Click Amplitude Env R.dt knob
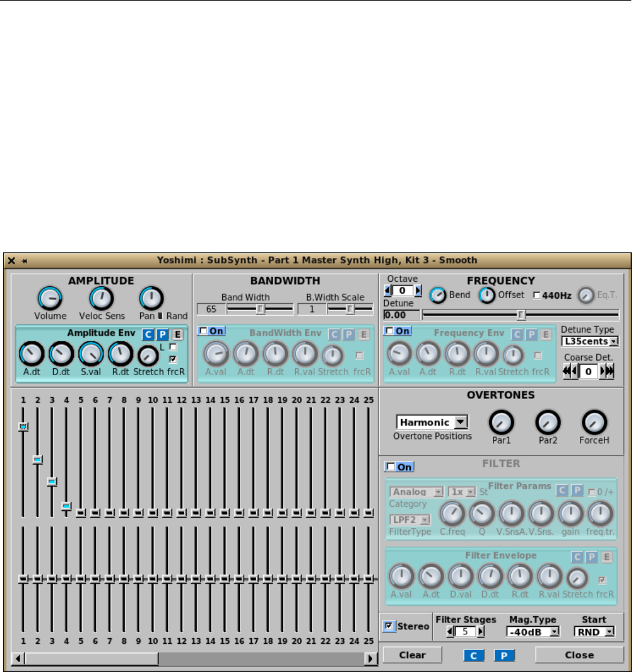 pos(120,354)
